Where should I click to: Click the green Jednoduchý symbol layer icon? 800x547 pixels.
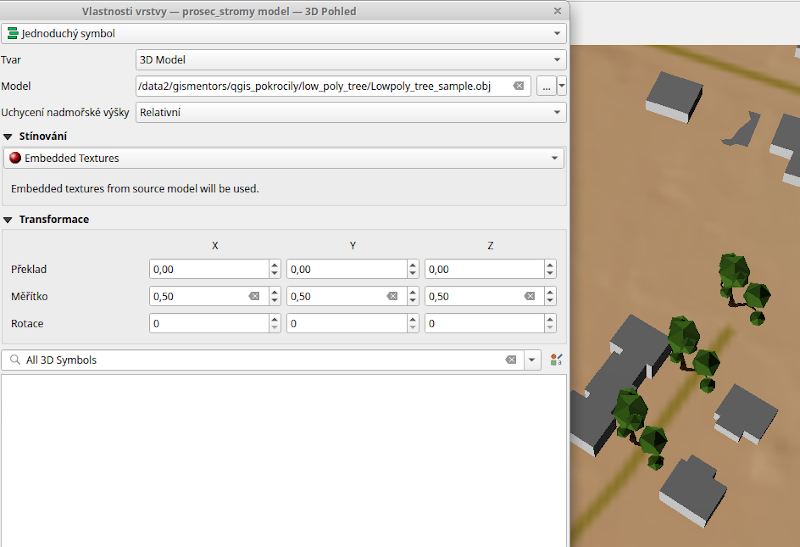pos(13,34)
